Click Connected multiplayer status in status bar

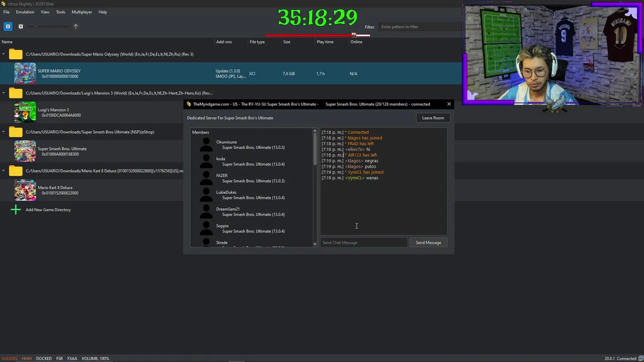626,358
